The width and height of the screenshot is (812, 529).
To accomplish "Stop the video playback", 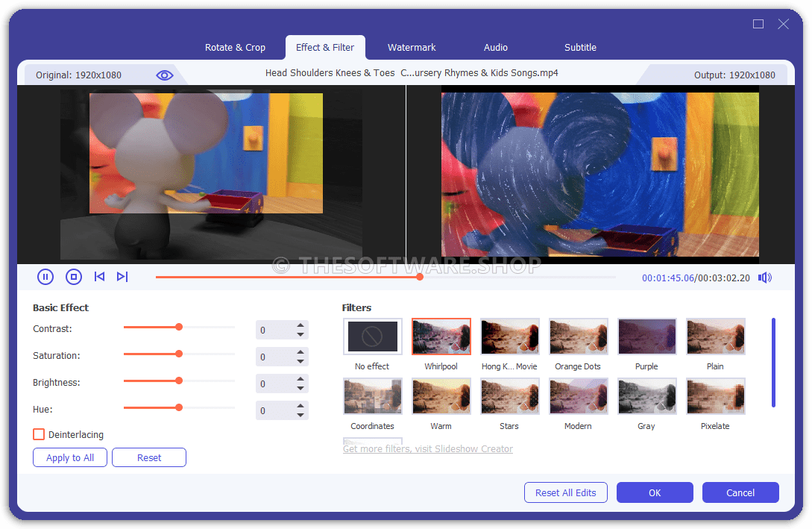I will pos(74,277).
